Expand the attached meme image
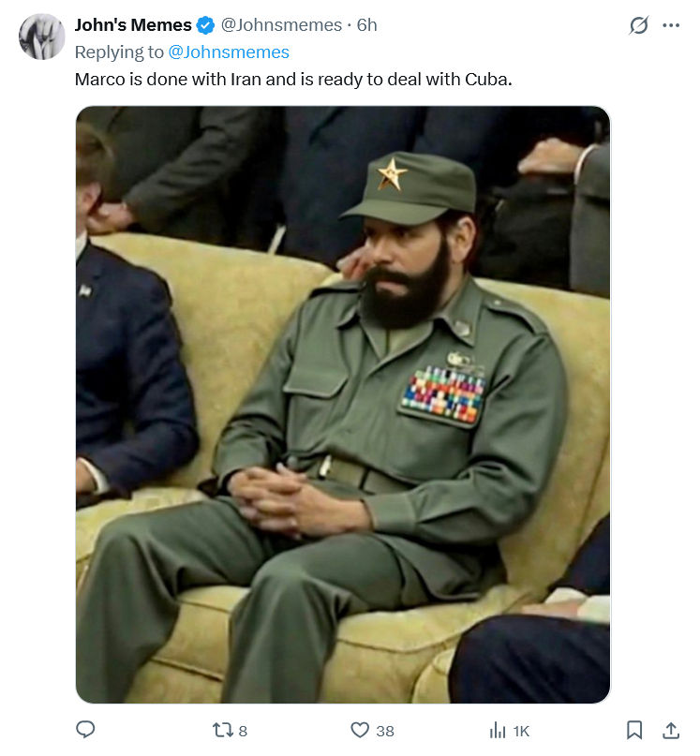The width and height of the screenshot is (700, 756). tap(343, 404)
